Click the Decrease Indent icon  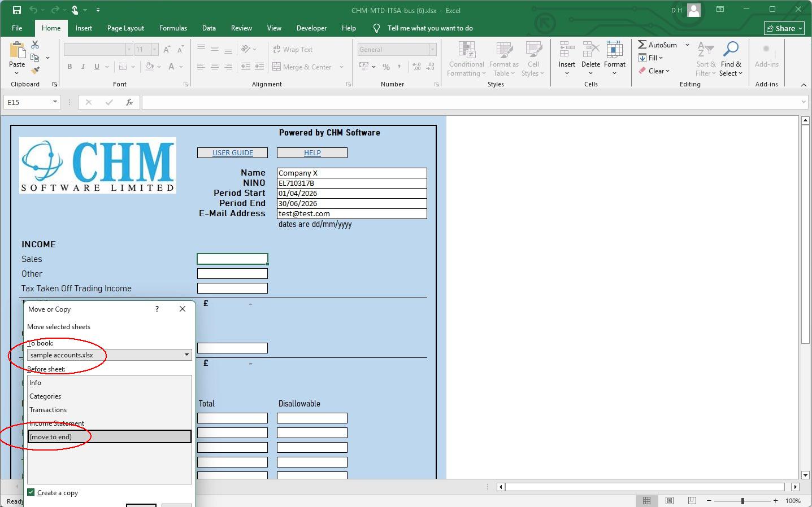click(x=246, y=67)
